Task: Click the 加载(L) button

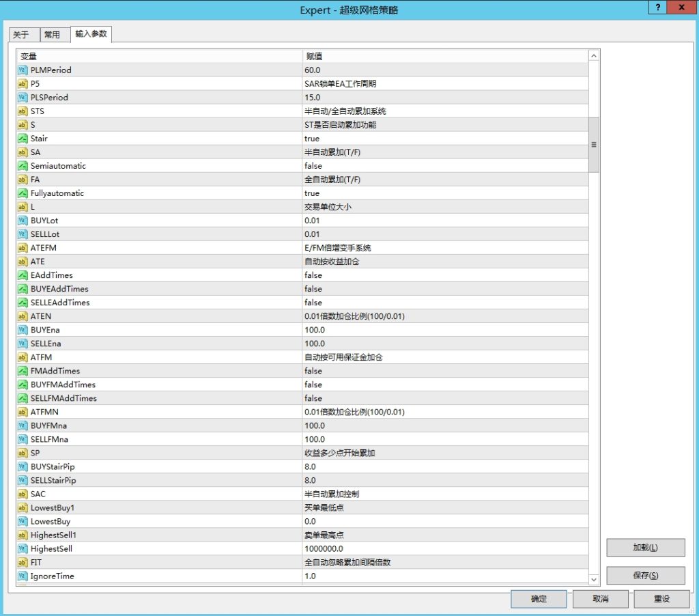Action: 645,548
